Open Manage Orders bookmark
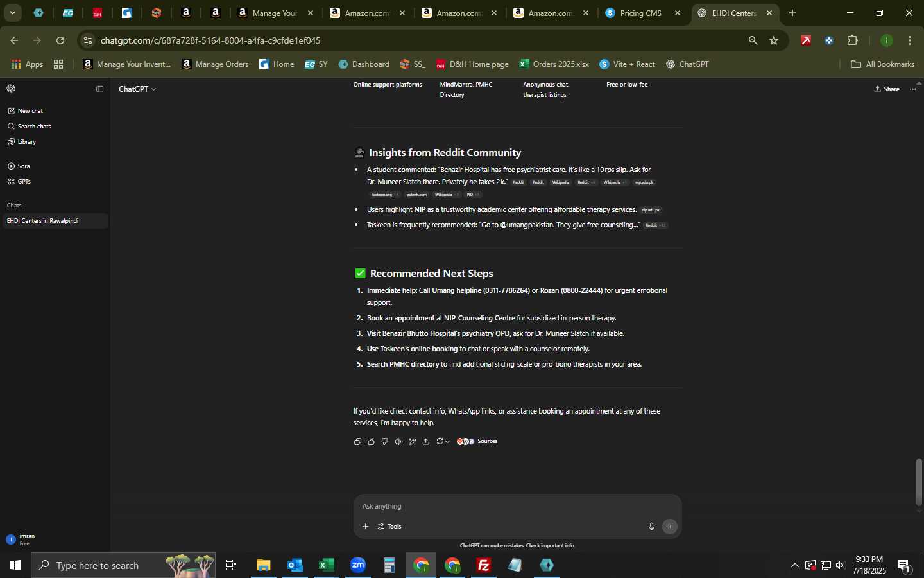Screen dimensions: 924x578 [216, 64]
